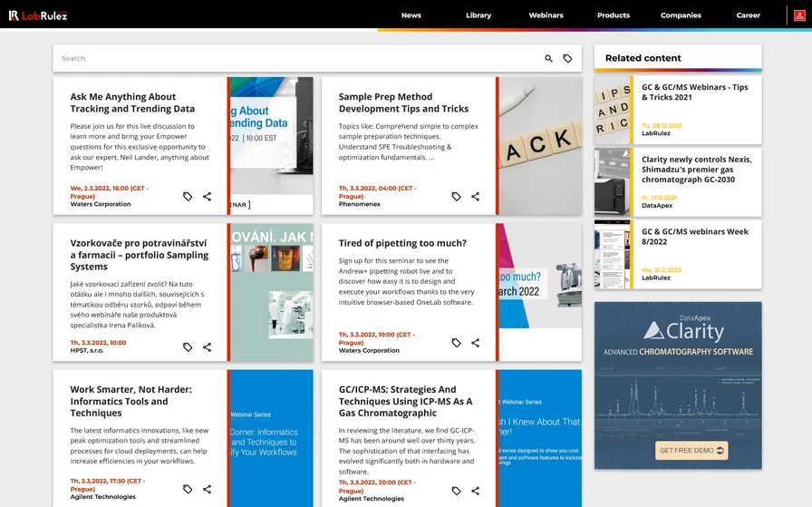Share the Vzorkovače pro potravinářství webinar

tap(208, 346)
